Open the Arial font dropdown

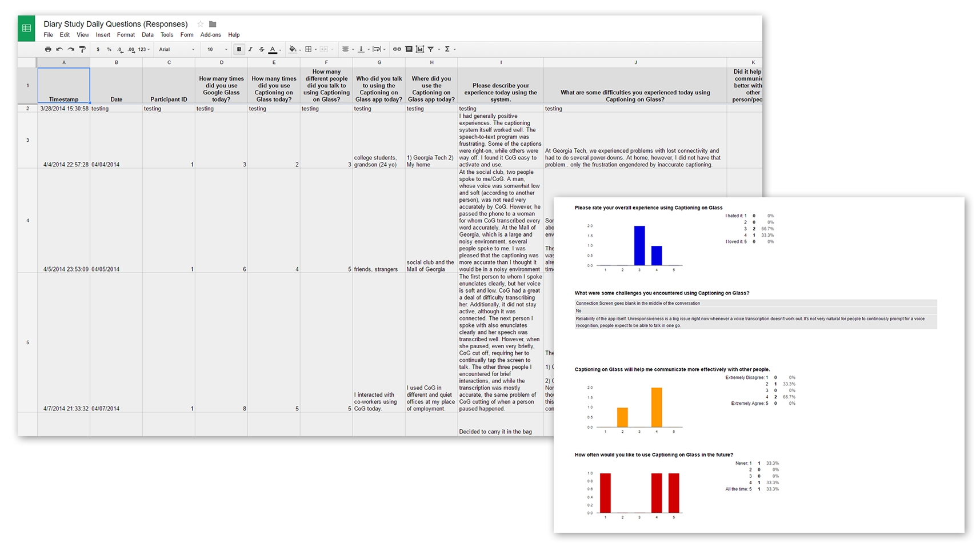[177, 49]
